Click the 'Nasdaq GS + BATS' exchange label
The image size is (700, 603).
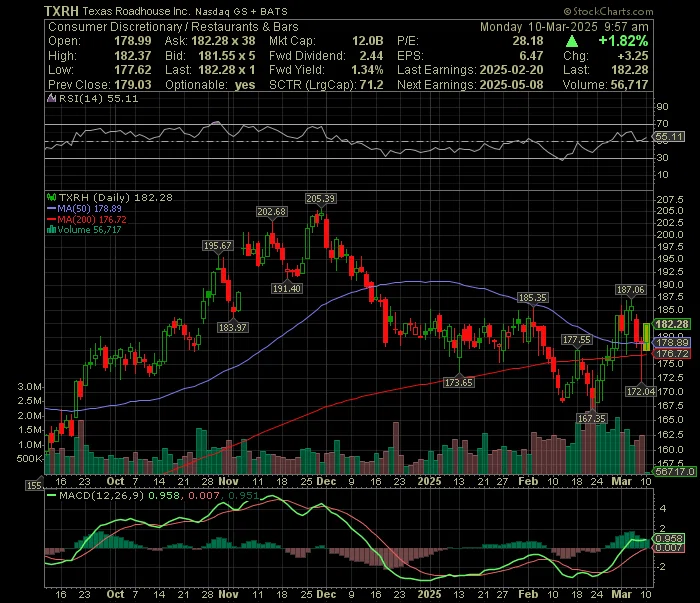click(x=241, y=12)
